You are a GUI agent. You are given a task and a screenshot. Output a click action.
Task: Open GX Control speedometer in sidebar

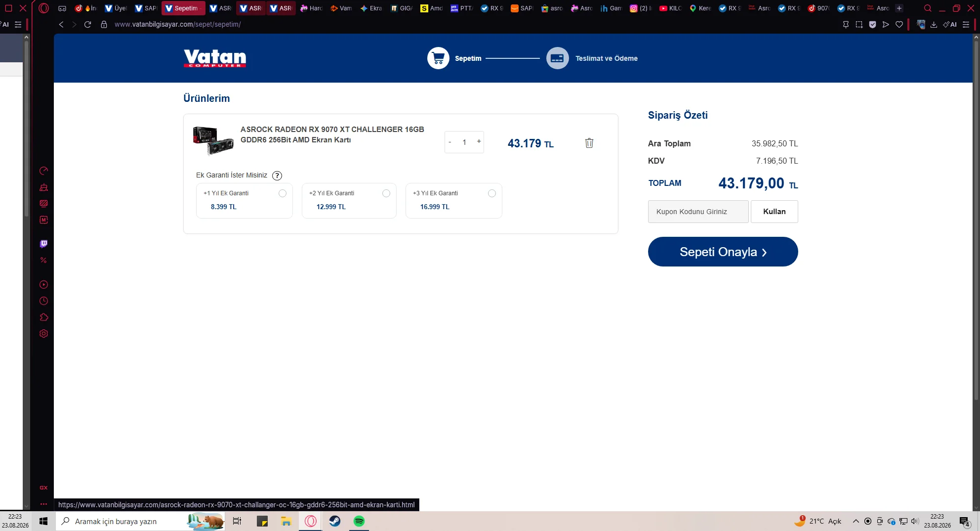pos(43,171)
